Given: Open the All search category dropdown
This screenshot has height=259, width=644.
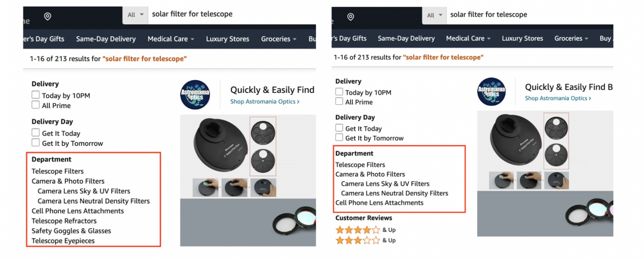Looking at the screenshot, I should point(135,14).
